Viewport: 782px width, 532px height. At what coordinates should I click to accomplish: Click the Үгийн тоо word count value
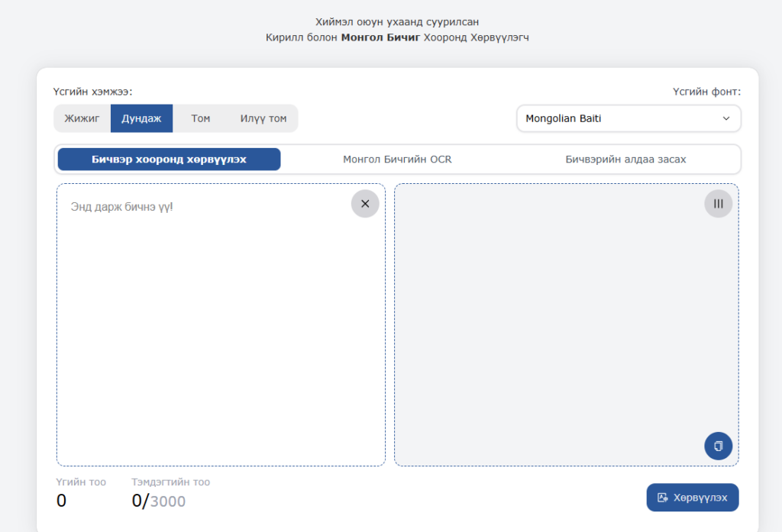62,501
